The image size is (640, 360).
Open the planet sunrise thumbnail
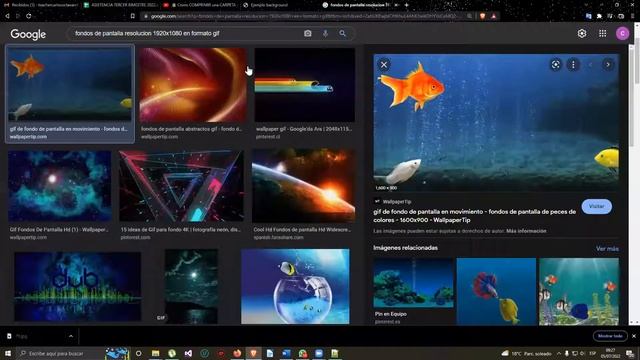pos(303,186)
